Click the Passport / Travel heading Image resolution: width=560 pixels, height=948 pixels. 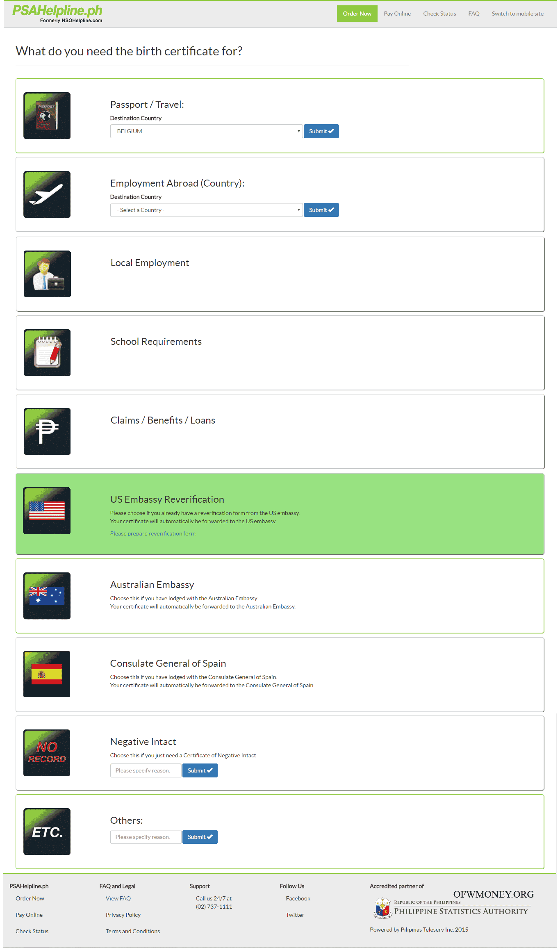[x=147, y=105]
